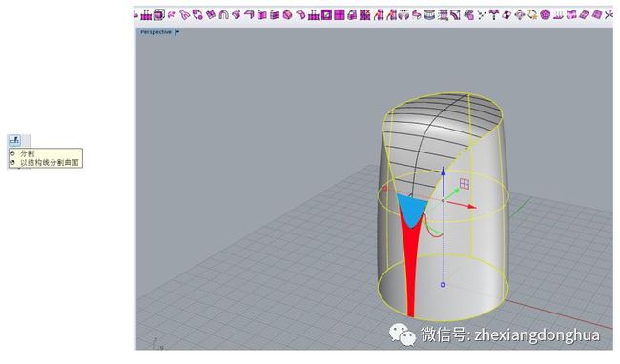
Task: Click the Split tool icon above the tooltip
Action: pyautogui.click(x=15, y=140)
